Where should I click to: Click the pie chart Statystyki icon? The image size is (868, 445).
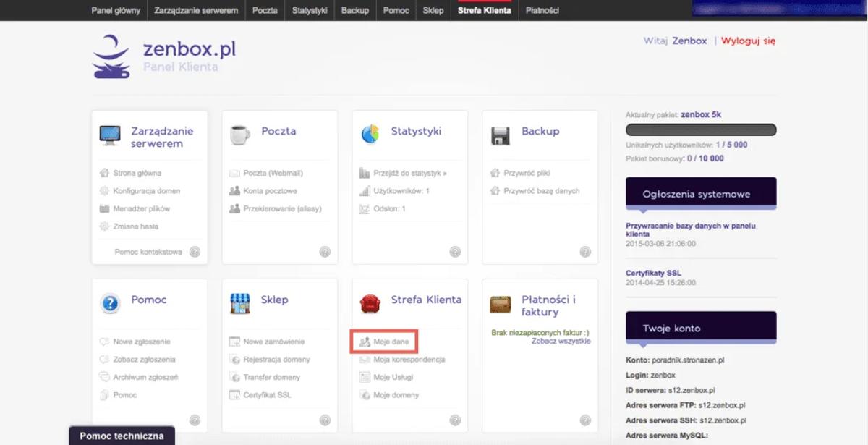click(370, 135)
